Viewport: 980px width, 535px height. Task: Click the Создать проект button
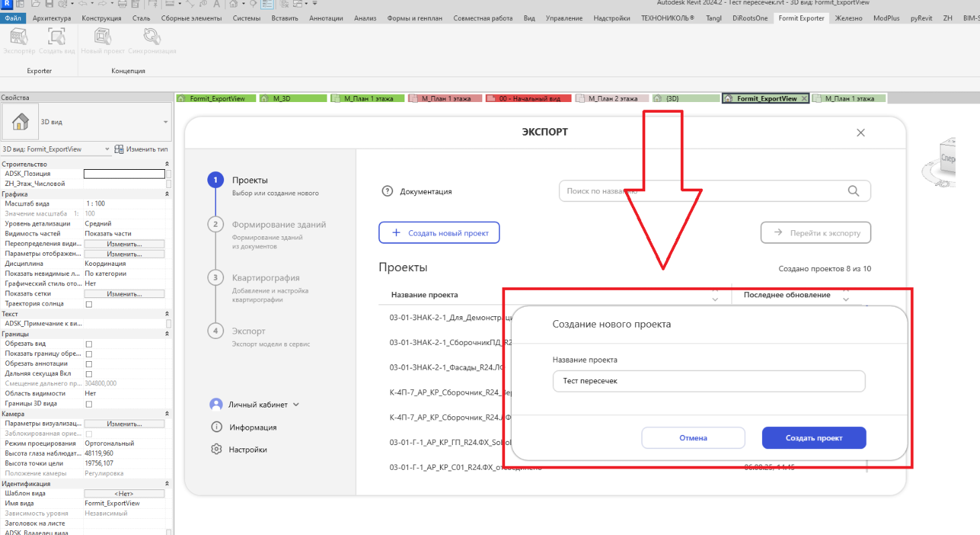814,438
